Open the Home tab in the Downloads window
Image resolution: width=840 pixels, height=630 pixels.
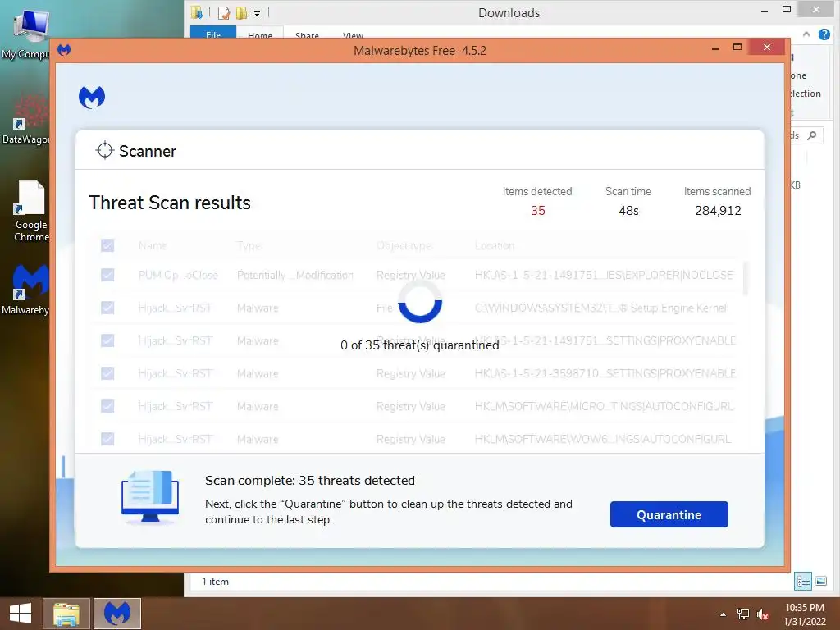pyautogui.click(x=260, y=33)
